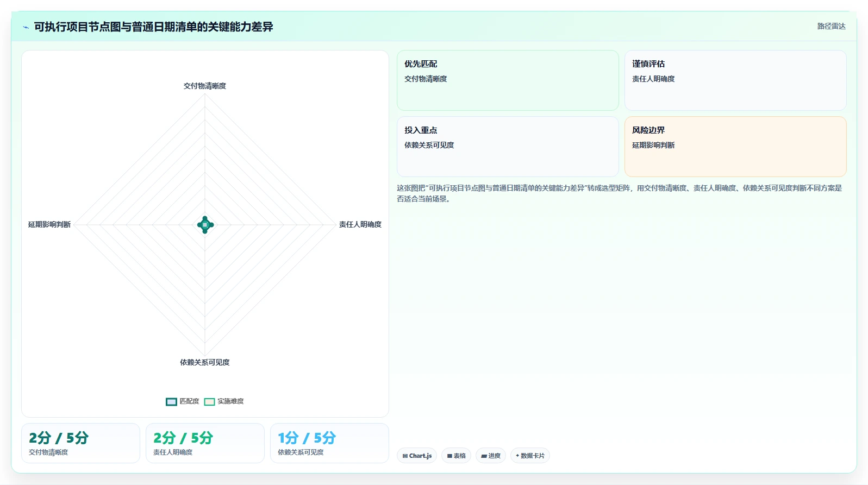
Task: Click the 延期影响判断 radar axis label
Action: pyautogui.click(x=49, y=224)
